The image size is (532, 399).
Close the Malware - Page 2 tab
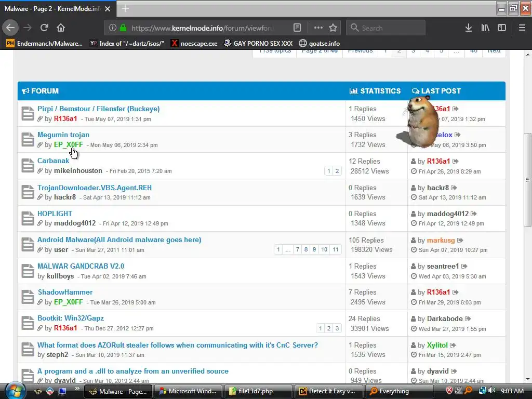[108, 9]
